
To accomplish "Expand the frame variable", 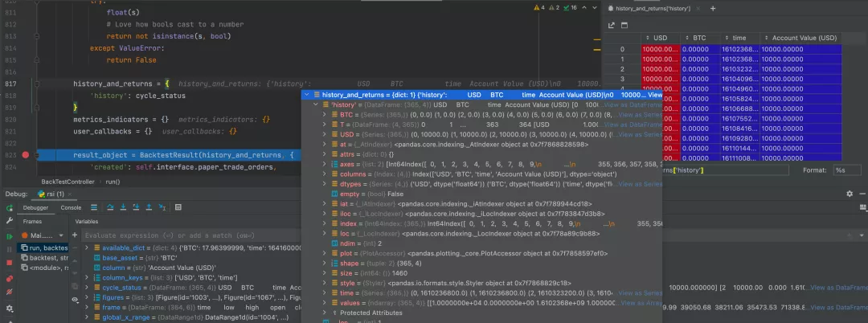I will pos(87,308).
